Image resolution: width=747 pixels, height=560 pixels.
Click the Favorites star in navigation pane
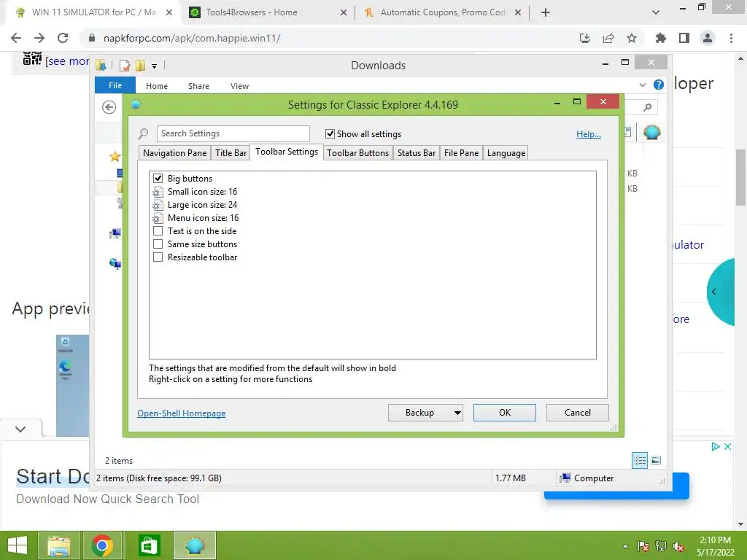tap(115, 156)
